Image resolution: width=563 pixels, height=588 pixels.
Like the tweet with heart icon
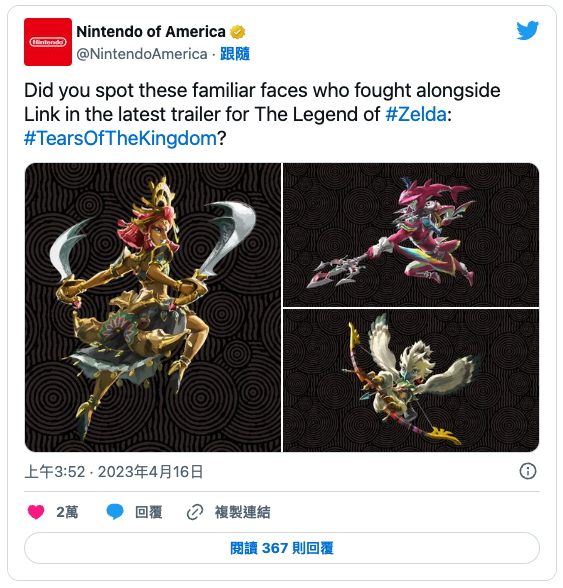click(x=36, y=512)
